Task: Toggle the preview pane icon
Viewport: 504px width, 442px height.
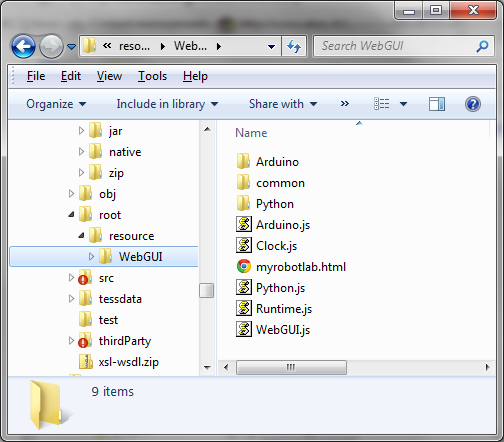Action: [x=437, y=104]
